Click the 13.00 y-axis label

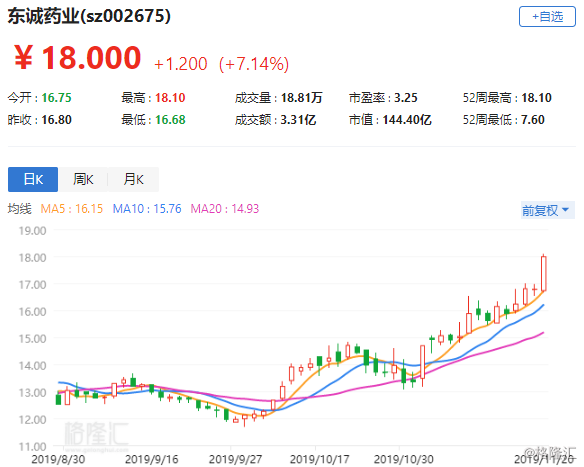point(33,393)
